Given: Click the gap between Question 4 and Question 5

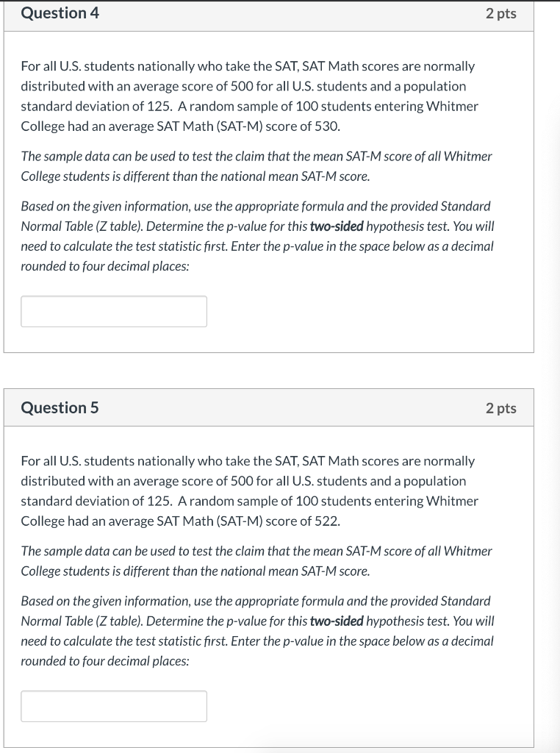Looking at the screenshot, I should 268,371.
